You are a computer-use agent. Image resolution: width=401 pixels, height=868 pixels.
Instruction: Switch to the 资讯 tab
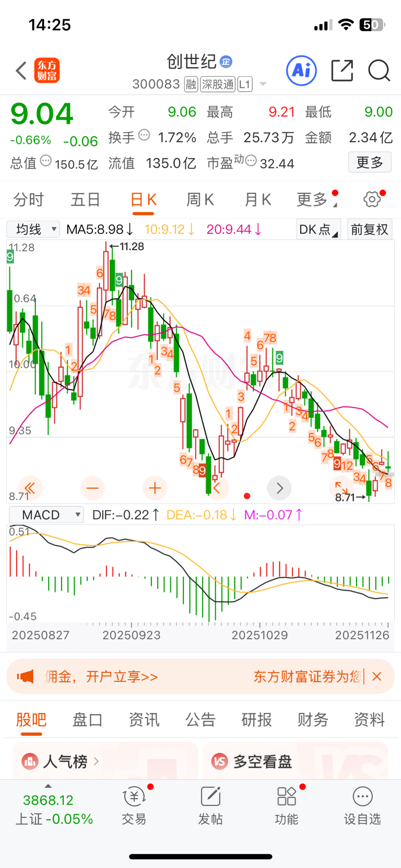(x=144, y=719)
